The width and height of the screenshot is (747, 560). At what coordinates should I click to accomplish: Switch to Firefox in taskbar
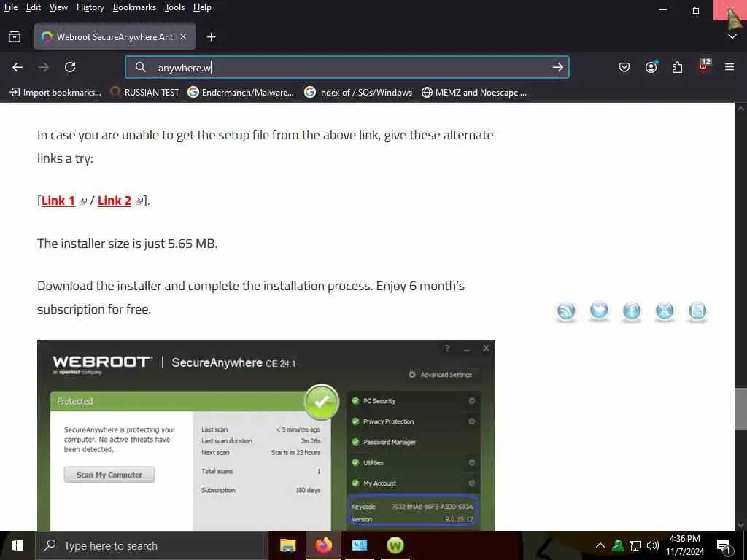click(323, 545)
